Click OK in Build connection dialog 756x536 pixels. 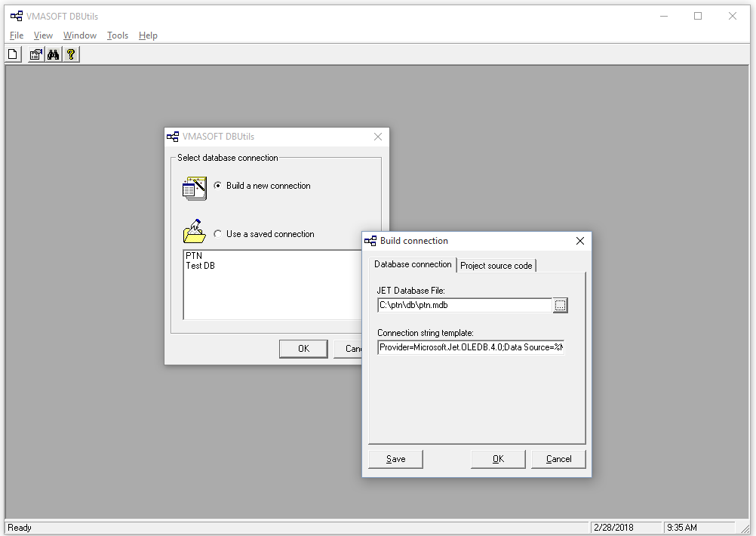[498, 459]
